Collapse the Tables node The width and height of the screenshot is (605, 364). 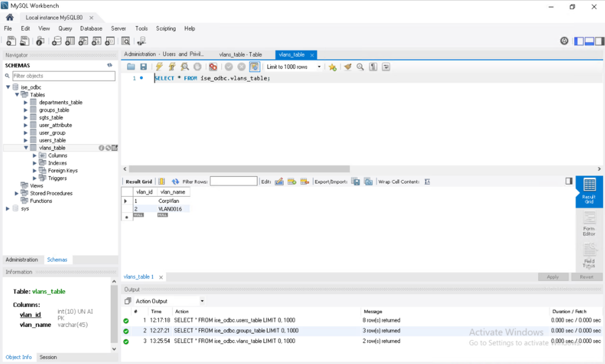(17, 94)
